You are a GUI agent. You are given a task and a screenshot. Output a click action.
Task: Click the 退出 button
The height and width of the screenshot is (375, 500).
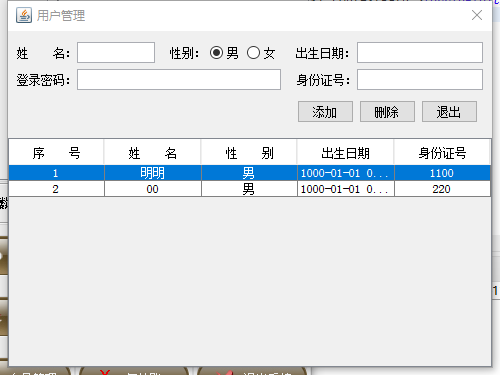click(x=449, y=112)
